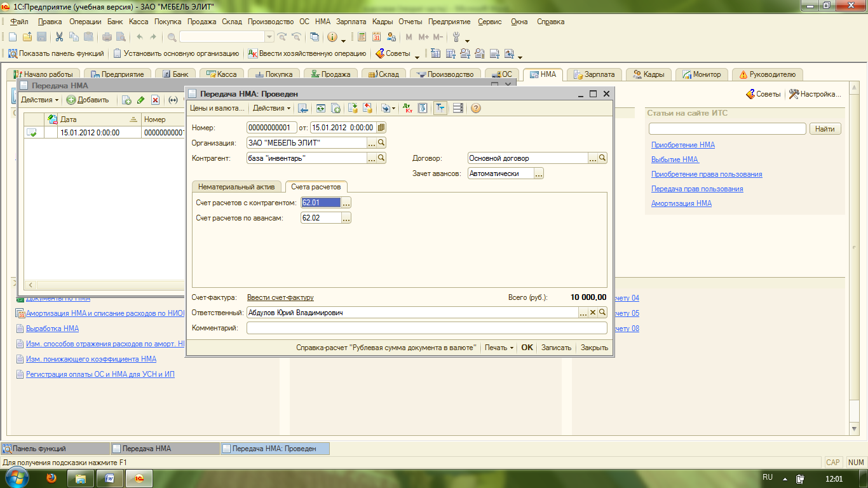Open the selector for Счет расчетов по авансам

point(346,218)
